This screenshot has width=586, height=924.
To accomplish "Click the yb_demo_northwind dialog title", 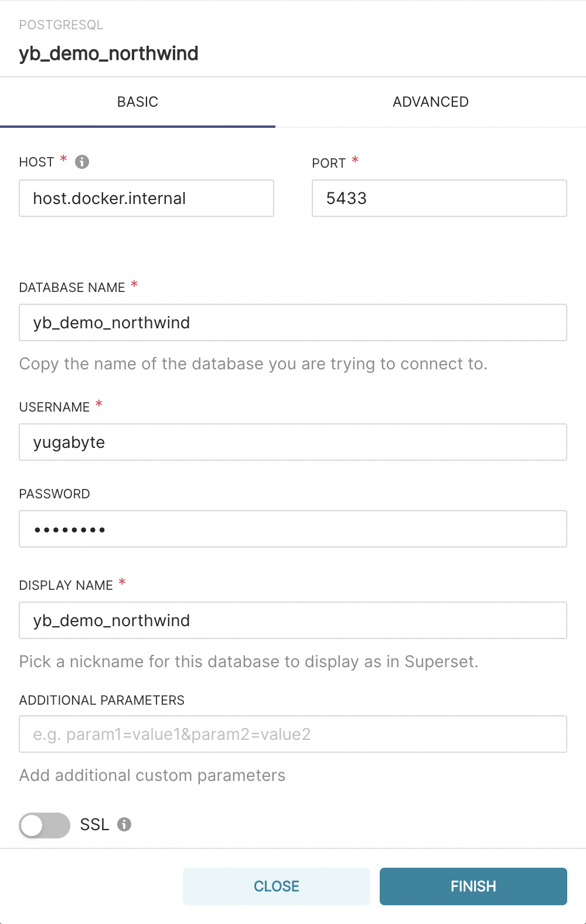I will (x=108, y=53).
